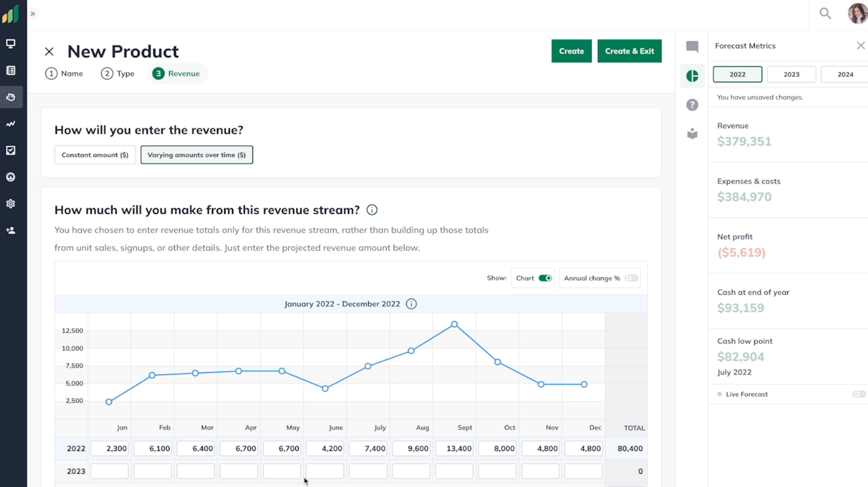Select Constant amount revenue entry option
The height and width of the screenshot is (487, 868).
coord(95,155)
